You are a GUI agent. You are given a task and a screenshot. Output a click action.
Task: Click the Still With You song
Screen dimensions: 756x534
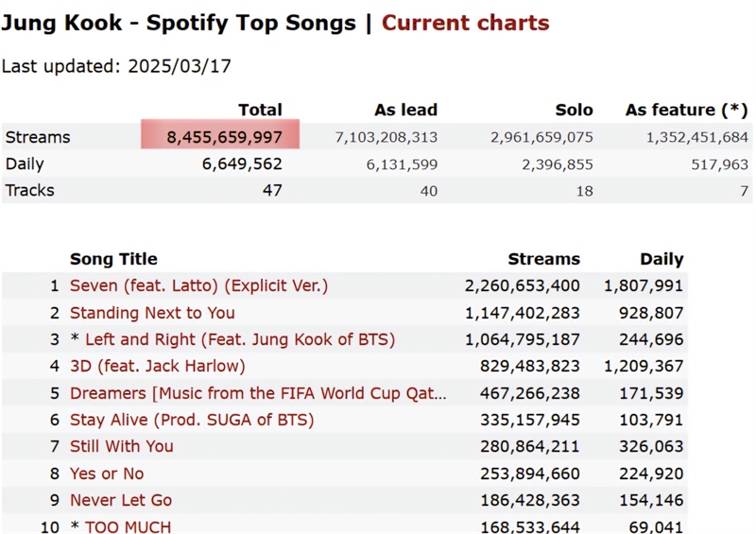pyautogui.click(x=122, y=446)
